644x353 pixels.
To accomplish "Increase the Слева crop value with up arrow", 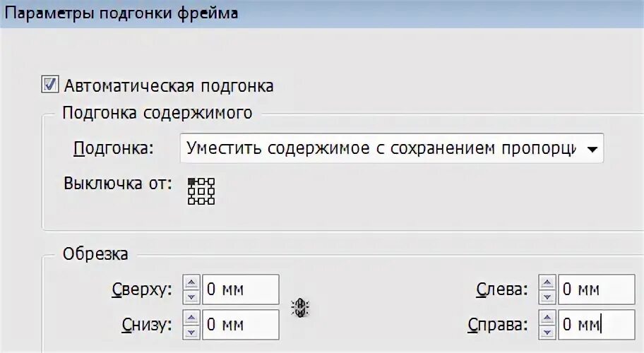I will (547, 282).
